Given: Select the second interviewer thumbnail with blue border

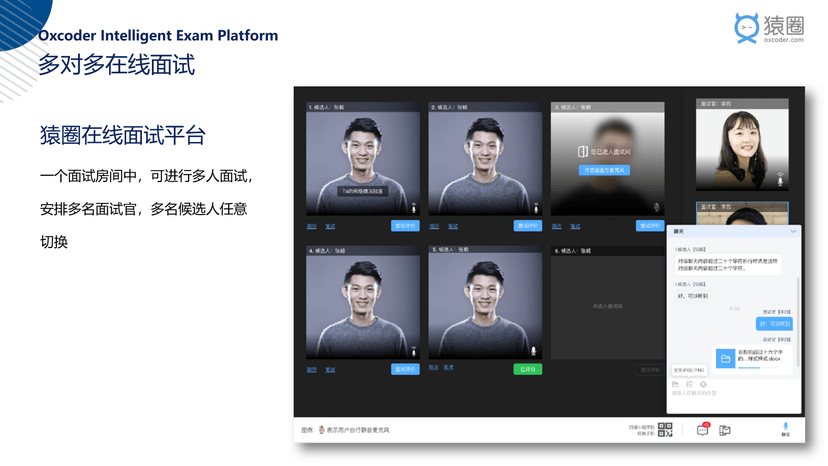Looking at the screenshot, I should (x=742, y=213).
